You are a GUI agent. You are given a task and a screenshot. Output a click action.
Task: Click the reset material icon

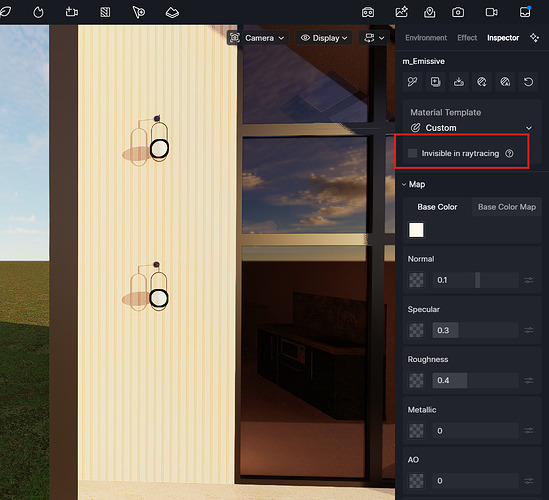pos(528,82)
